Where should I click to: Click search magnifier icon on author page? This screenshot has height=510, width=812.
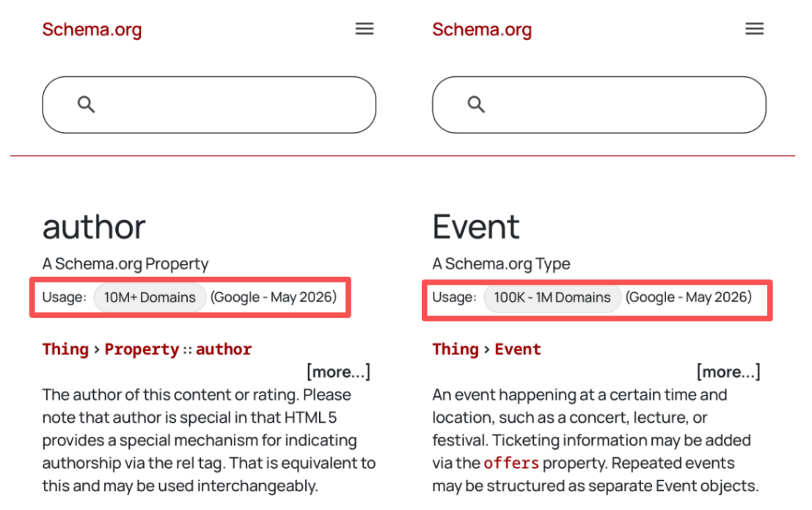[x=86, y=105]
